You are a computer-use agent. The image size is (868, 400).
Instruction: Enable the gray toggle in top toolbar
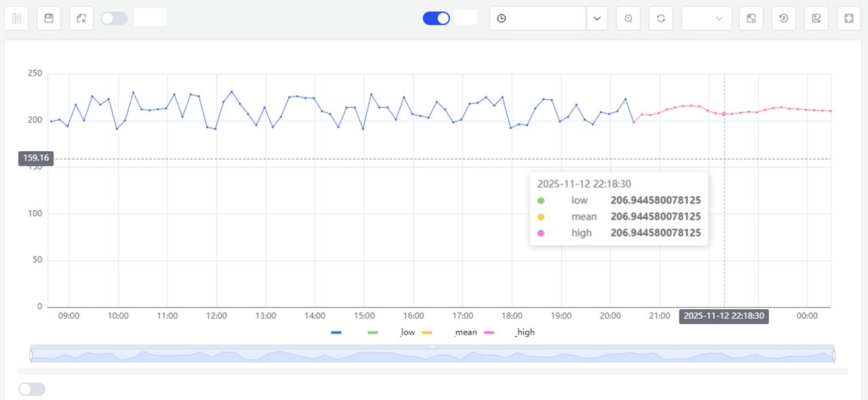[114, 18]
